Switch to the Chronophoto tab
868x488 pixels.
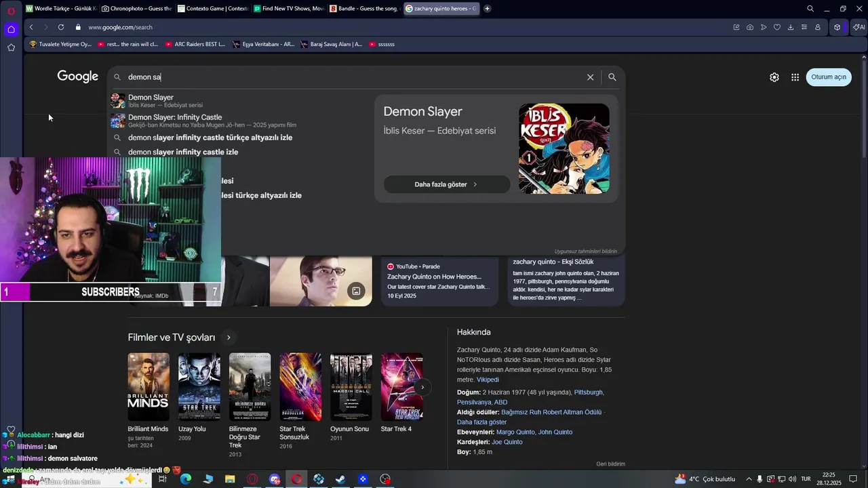pyautogui.click(x=136, y=9)
